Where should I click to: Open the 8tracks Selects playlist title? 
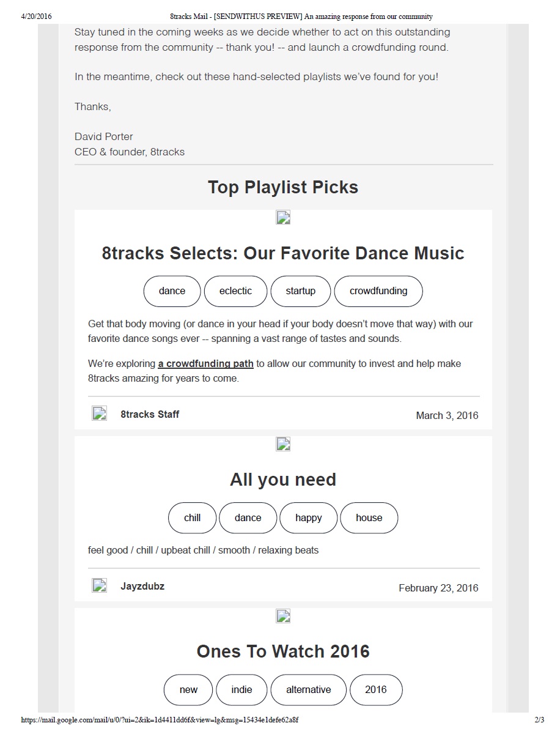283,253
